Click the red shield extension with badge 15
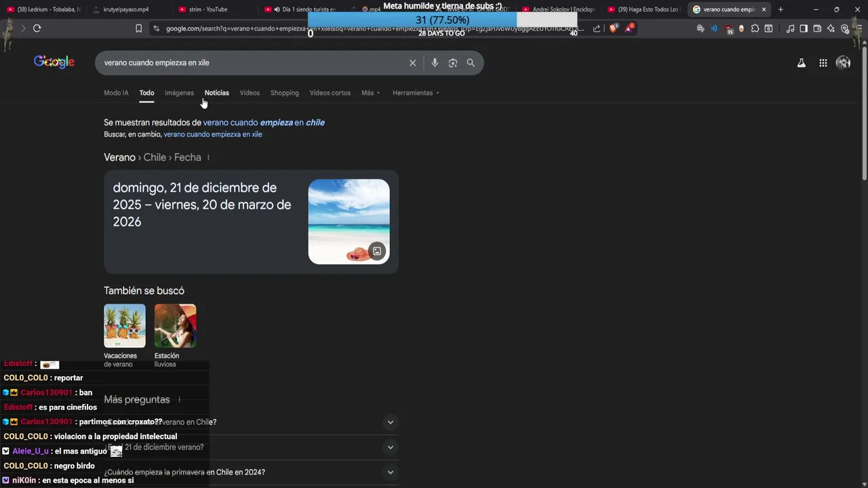This screenshot has height=488, width=868. [x=728, y=29]
